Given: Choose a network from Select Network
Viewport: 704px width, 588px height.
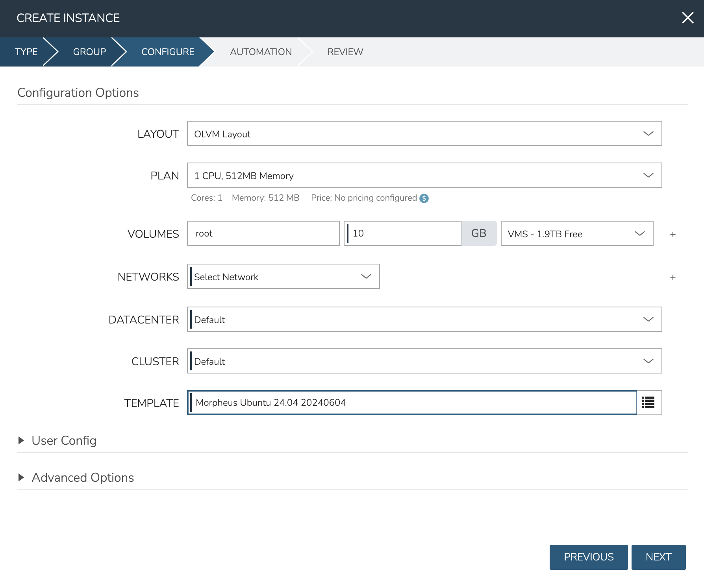Looking at the screenshot, I should point(283,277).
